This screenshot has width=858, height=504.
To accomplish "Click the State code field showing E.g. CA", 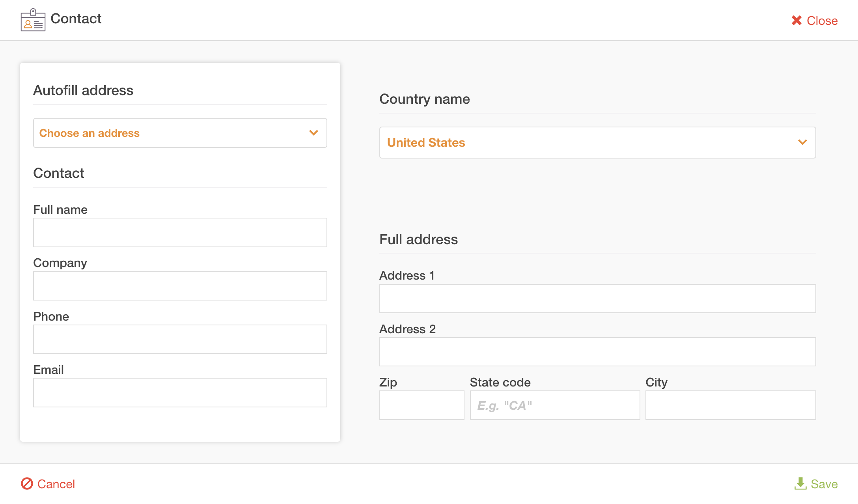I will click(x=554, y=405).
